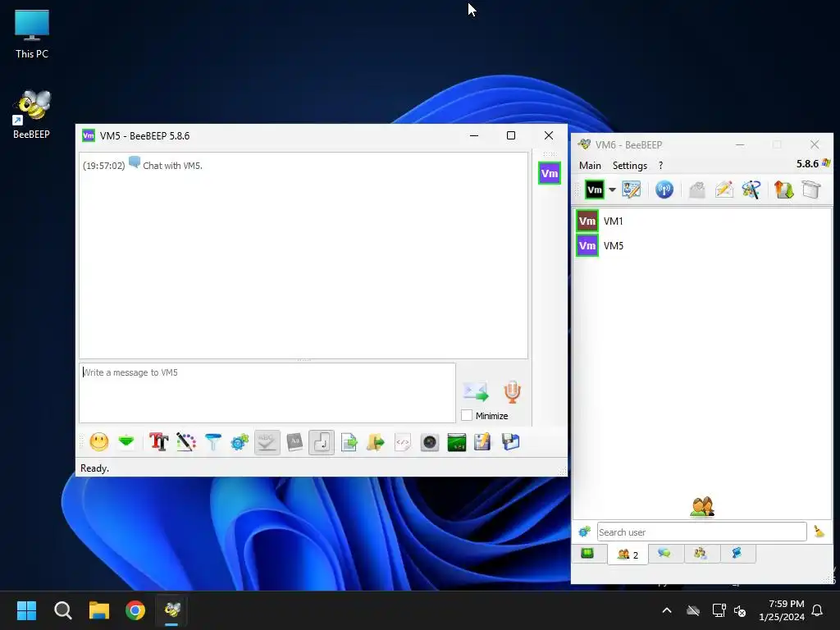840x630 pixels.
Task: Open the edit profile card icon
Action: (631, 189)
